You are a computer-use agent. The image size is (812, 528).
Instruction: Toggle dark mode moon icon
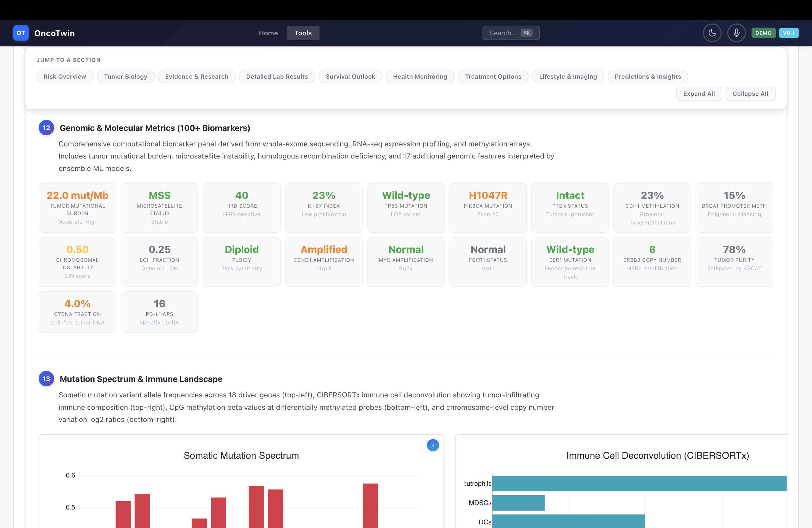[712, 33]
